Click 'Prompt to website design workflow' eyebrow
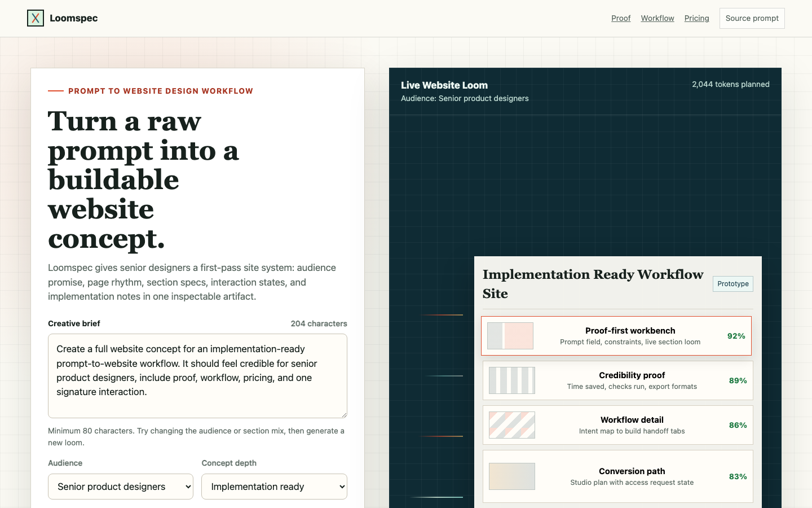The height and width of the screenshot is (508, 812). [x=161, y=91]
